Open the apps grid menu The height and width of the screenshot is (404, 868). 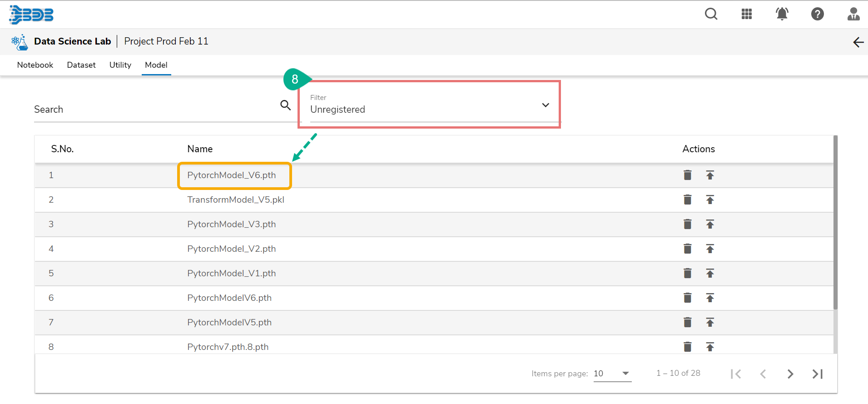746,14
